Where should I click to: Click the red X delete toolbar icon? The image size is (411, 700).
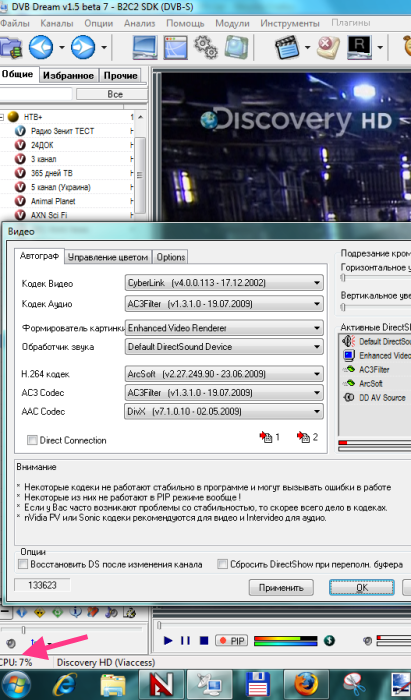point(328,47)
